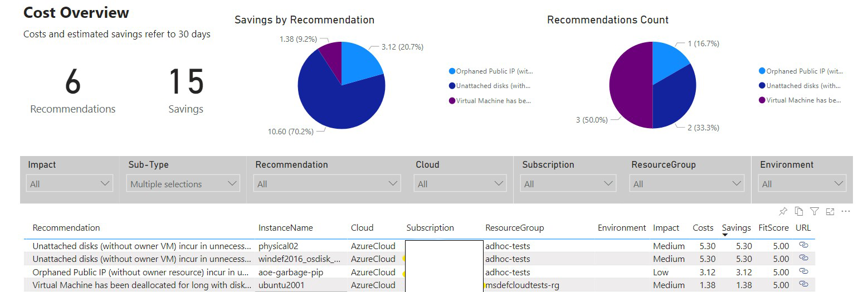Enter focus mode for the table visual
Viewport: 868px width, 292px height.
[x=830, y=211]
